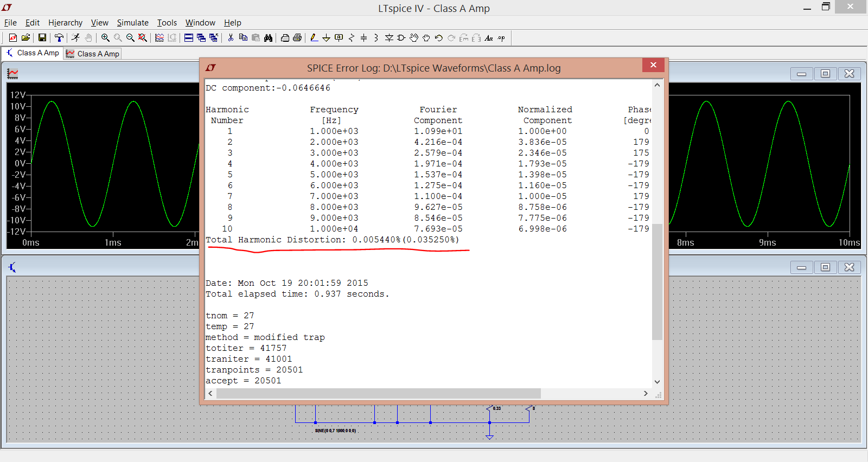Click the error log scroll-left arrow
The width and height of the screenshot is (868, 462).
click(211, 393)
